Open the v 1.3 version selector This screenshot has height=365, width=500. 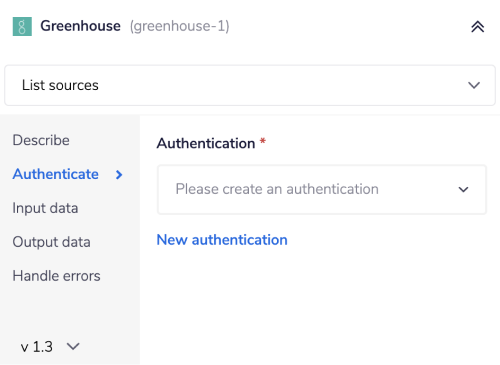tap(50, 347)
